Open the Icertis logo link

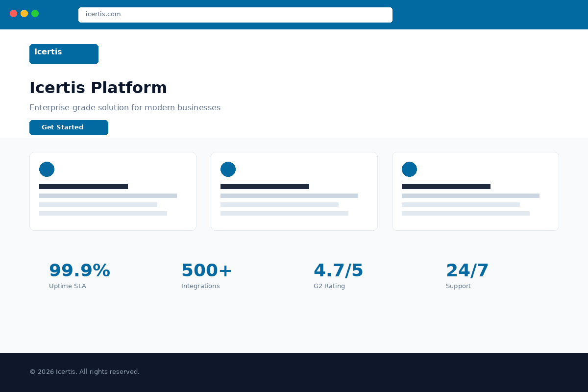64,54
